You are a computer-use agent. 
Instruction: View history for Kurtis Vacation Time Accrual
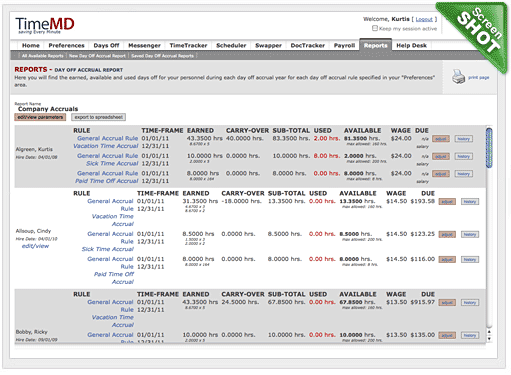(x=463, y=139)
